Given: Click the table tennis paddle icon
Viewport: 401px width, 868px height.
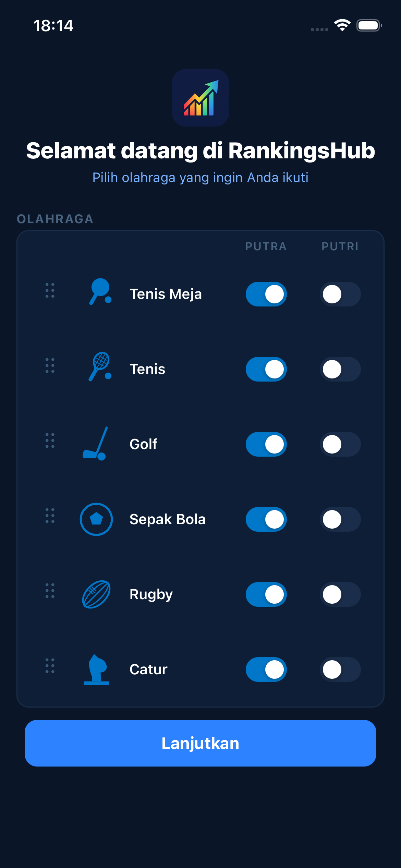Looking at the screenshot, I should pyautogui.click(x=100, y=291).
